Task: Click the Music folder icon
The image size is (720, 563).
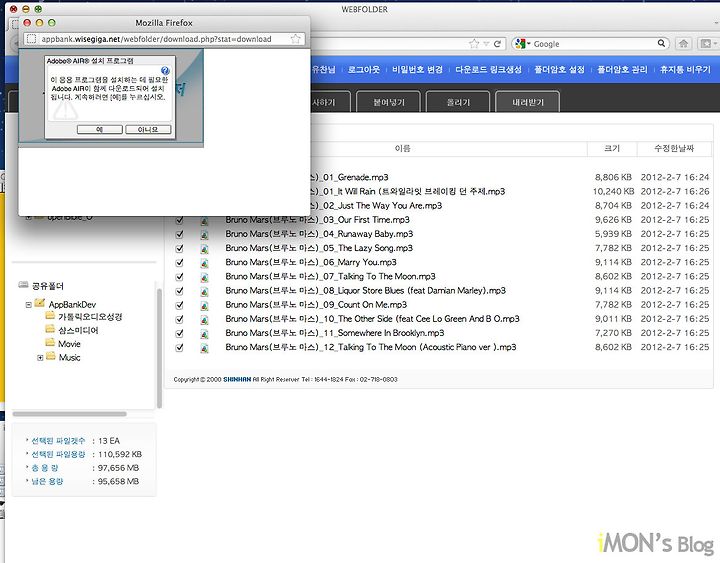Action: [51, 356]
